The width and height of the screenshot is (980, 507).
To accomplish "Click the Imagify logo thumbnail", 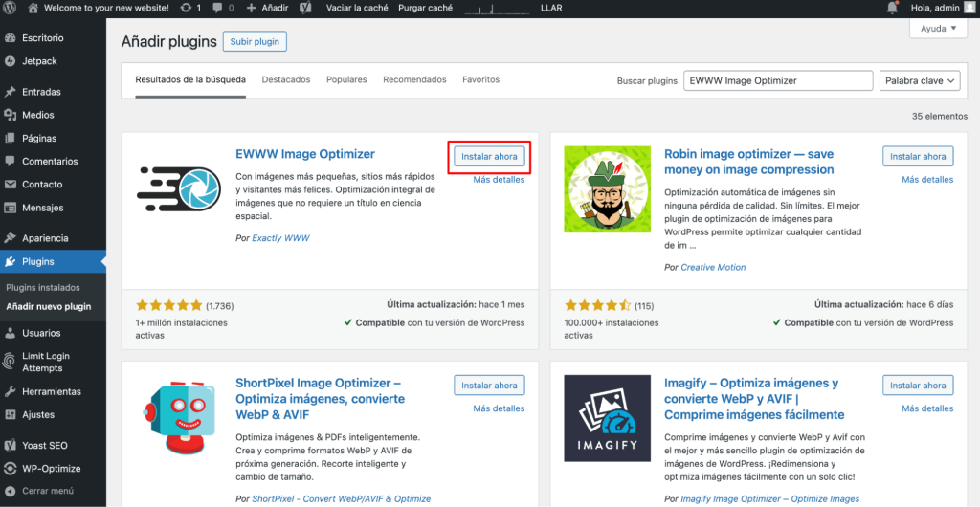I will [607, 418].
